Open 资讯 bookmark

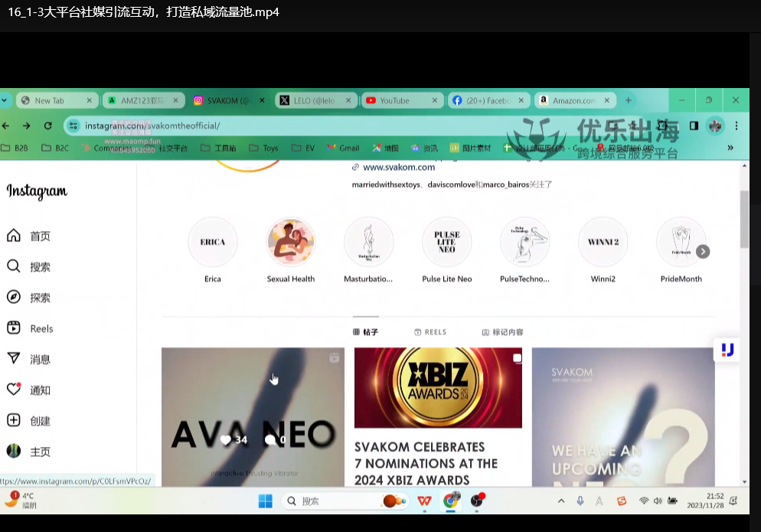[424, 148]
